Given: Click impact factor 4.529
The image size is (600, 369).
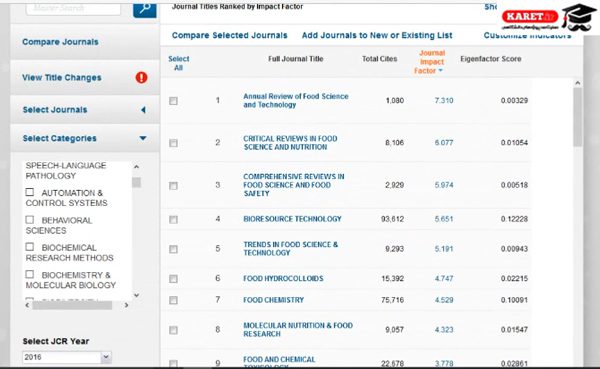Looking at the screenshot, I should click(x=444, y=300).
